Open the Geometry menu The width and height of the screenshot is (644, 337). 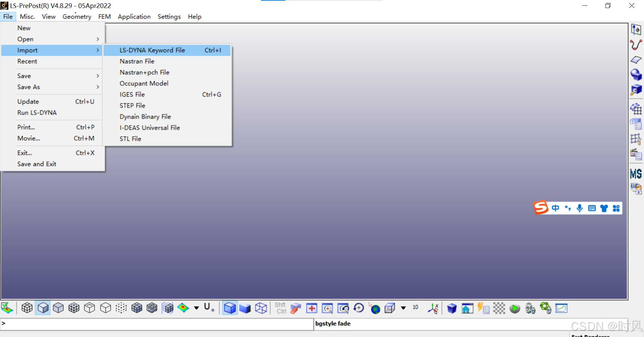pos(77,17)
